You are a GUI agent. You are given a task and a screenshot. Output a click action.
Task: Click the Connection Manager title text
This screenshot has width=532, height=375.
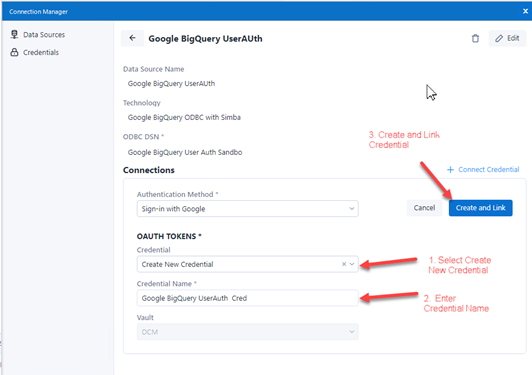tap(38, 12)
